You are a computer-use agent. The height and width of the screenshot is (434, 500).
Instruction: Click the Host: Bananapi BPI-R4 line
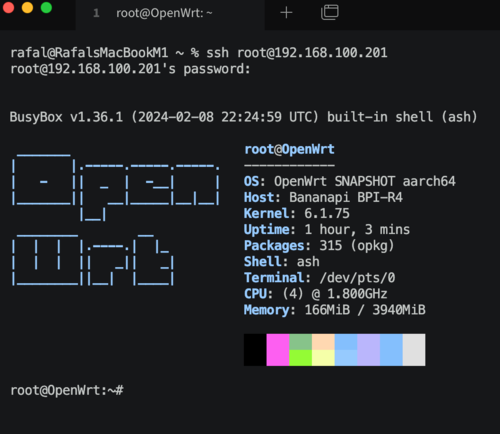323,197
